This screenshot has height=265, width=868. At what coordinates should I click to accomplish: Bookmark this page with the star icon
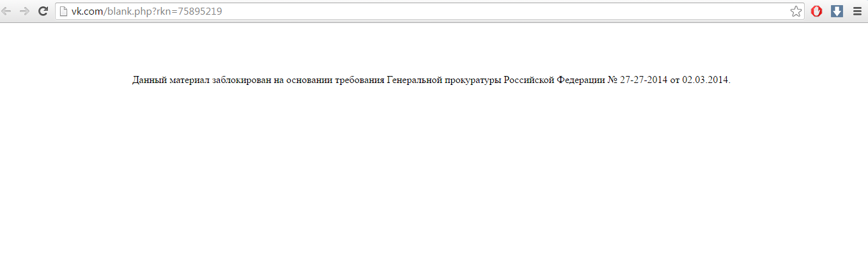[x=796, y=11]
